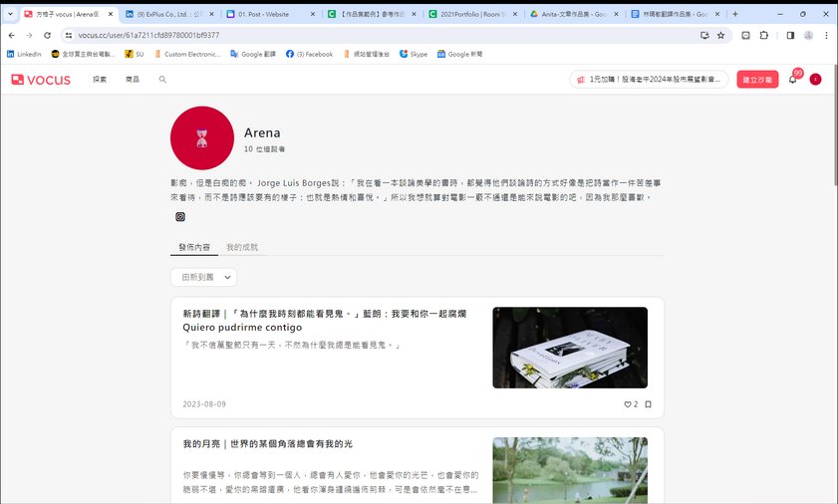Like the first article with heart icon

pos(628,404)
